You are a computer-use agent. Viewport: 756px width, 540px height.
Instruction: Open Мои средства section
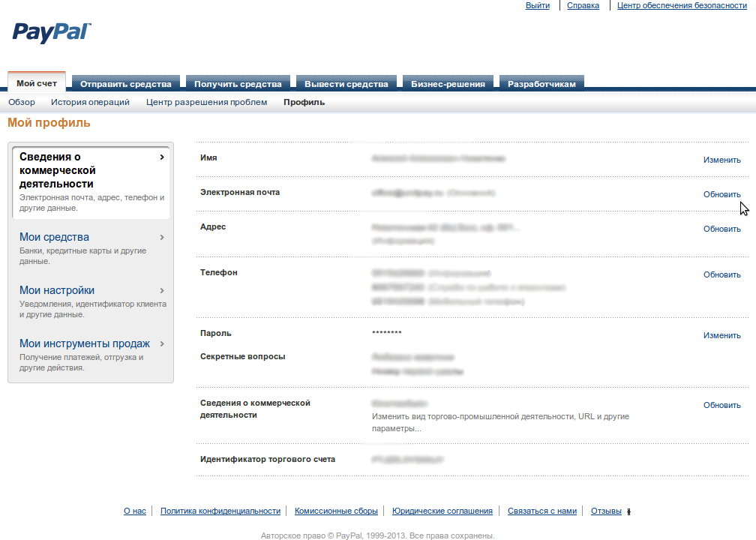tap(54, 237)
